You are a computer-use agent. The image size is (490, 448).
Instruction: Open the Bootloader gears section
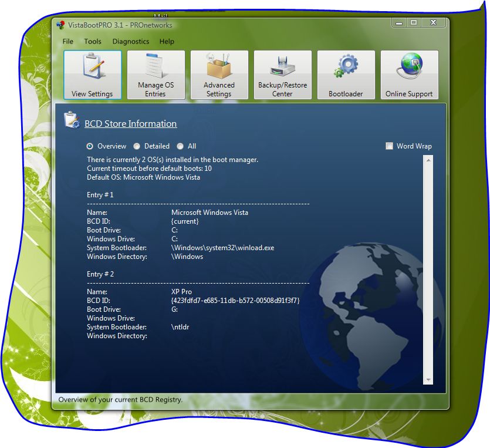point(346,75)
